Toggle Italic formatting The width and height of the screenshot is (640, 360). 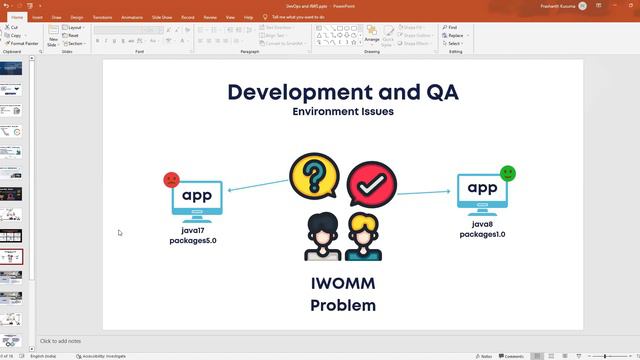coord(106,41)
